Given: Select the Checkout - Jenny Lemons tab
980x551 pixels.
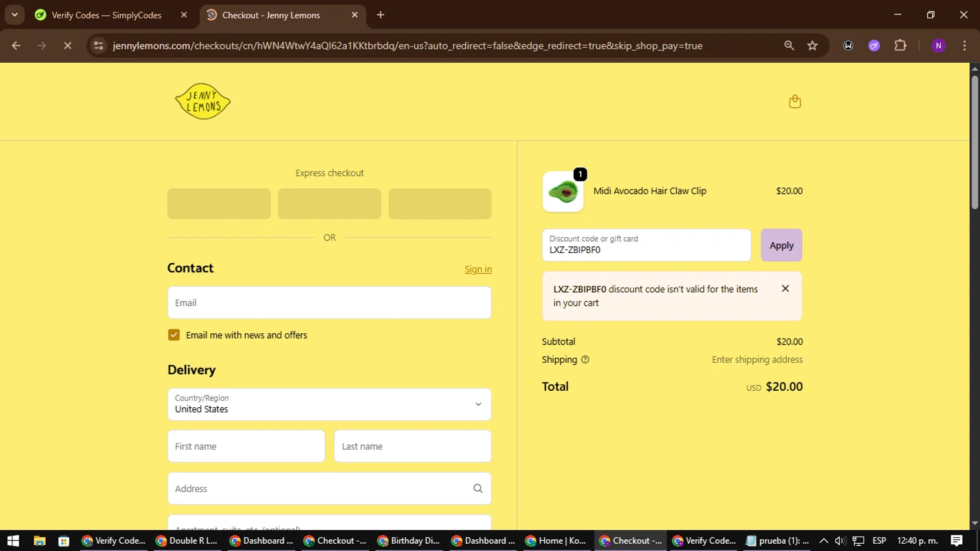Looking at the screenshot, I should point(282,15).
